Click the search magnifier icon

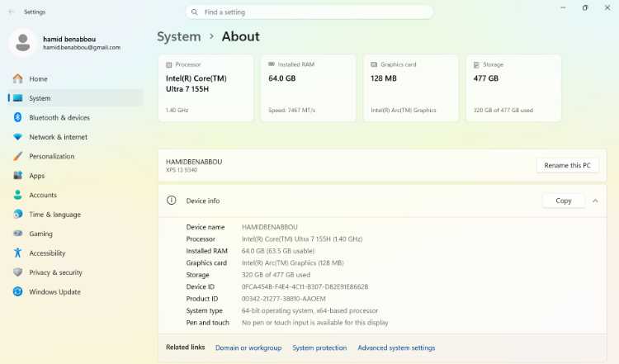[x=194, y=12]
